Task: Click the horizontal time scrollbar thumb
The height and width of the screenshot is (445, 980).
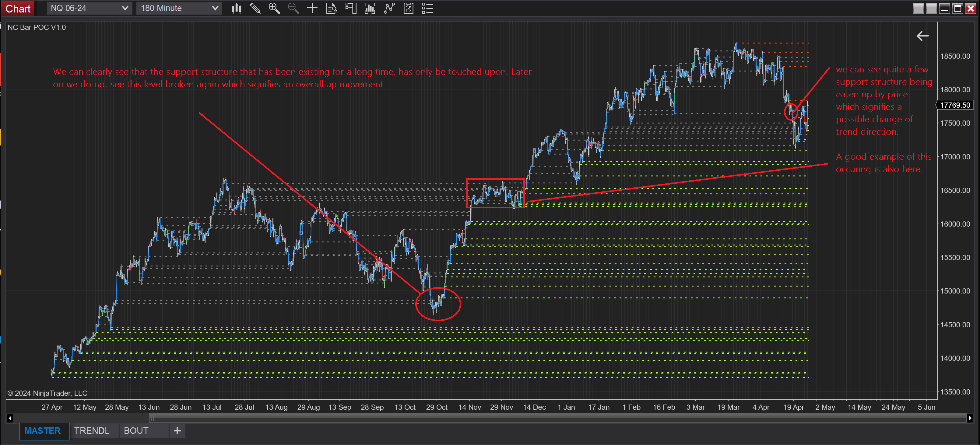Action: 557,419
